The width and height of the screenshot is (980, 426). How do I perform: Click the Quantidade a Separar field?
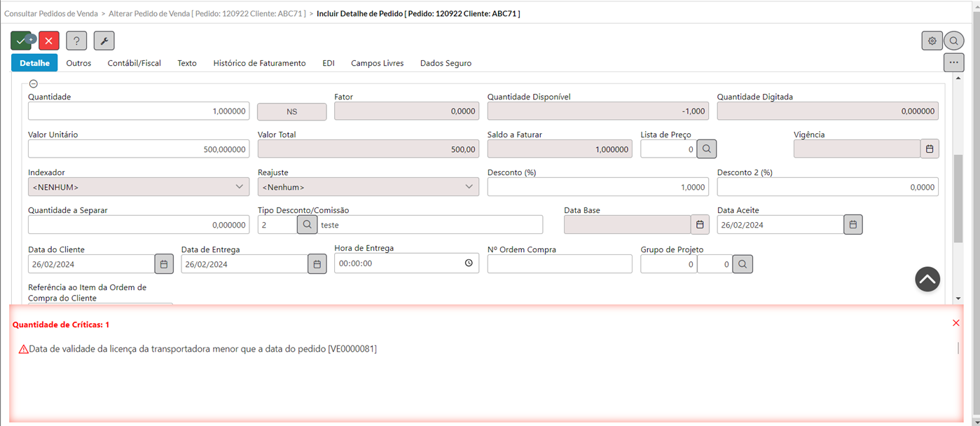click(x=139, y=224)
